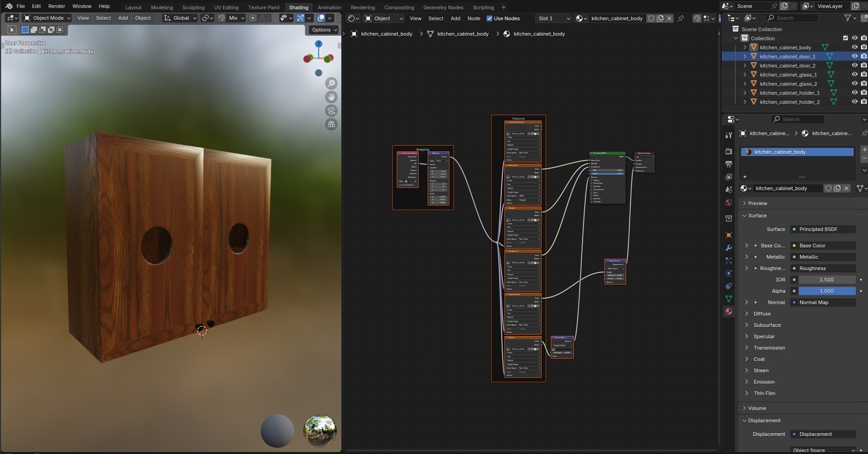Open the Tool properties tab
Image resolution: width=868 pixels, height=454 pixels.
729,135
